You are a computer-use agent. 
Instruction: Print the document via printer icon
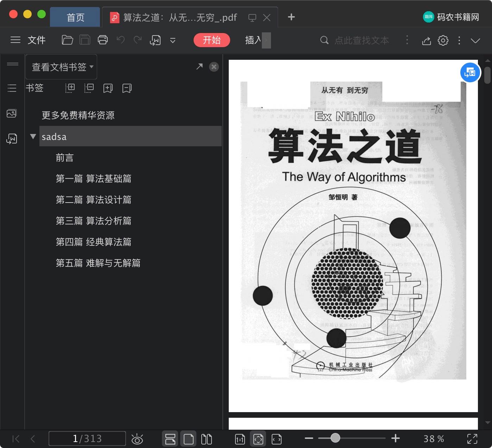pos(103,40)
